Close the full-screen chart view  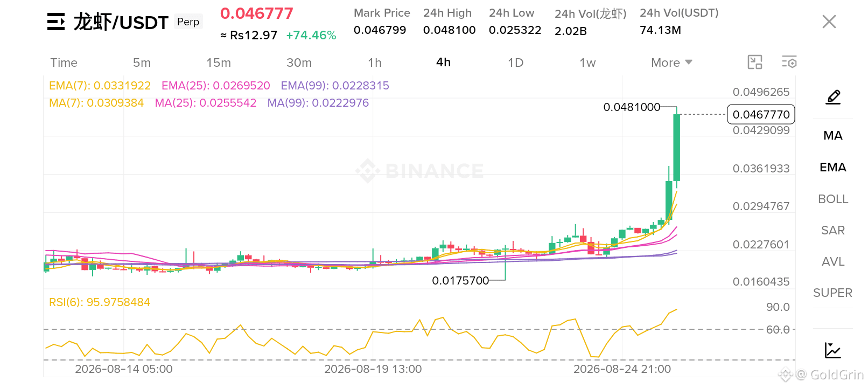(x=829, y=22)
